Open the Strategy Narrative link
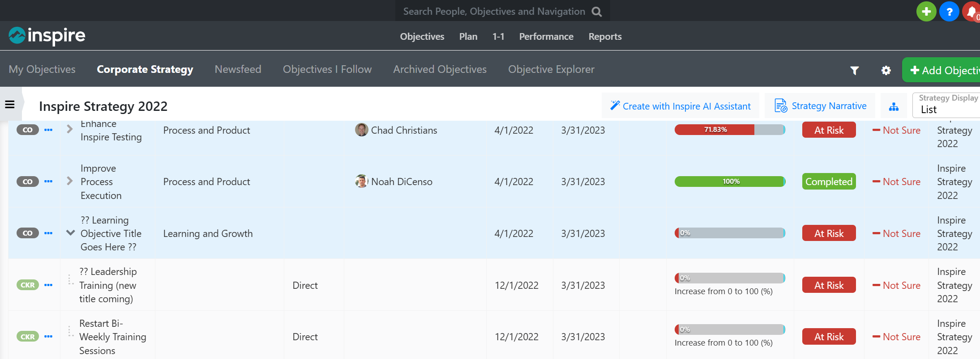The width and height of the screenshot is (980, 359). tap(820, 106)
